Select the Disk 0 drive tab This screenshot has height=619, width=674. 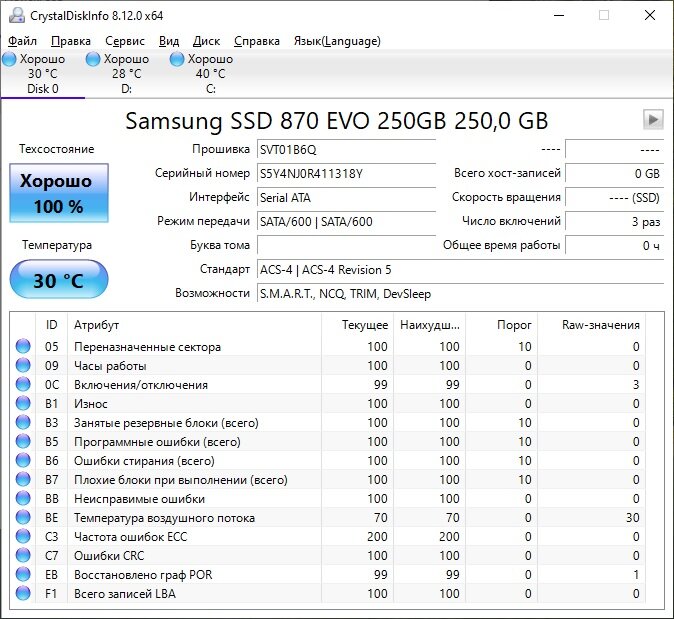point(43,74)
